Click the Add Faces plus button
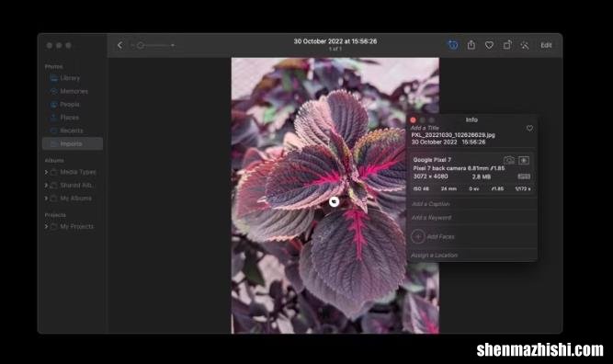The height and width of the screenshot is (364, 613). 418,236
